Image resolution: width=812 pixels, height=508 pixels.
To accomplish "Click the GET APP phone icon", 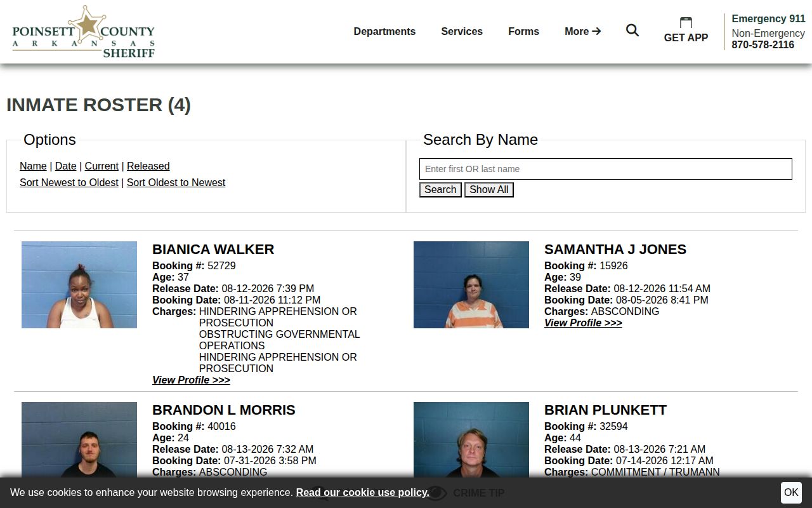I will pyautogui.click(x=686, y=23).
